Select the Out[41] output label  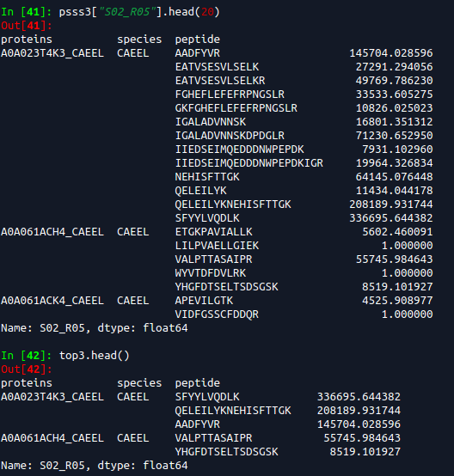27,26
